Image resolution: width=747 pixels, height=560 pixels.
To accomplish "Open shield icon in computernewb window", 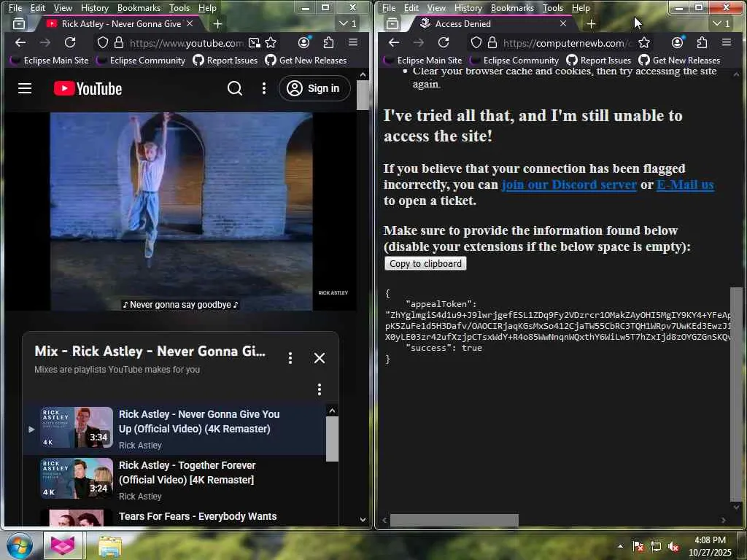I will [476, 43].
